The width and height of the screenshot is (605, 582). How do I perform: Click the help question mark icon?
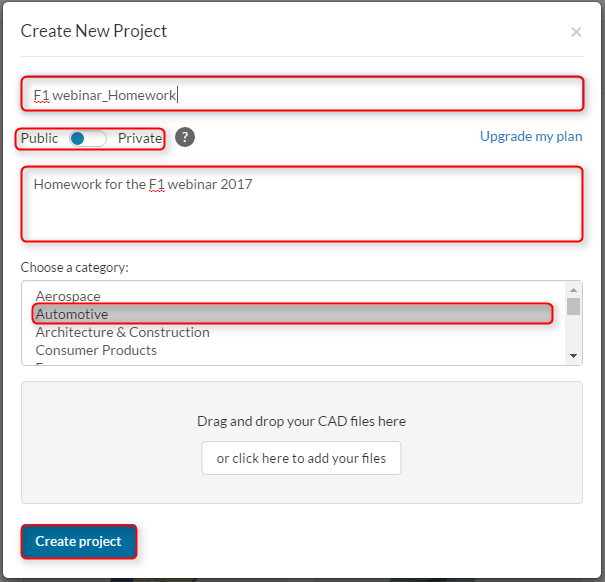[x=185, y=138]
